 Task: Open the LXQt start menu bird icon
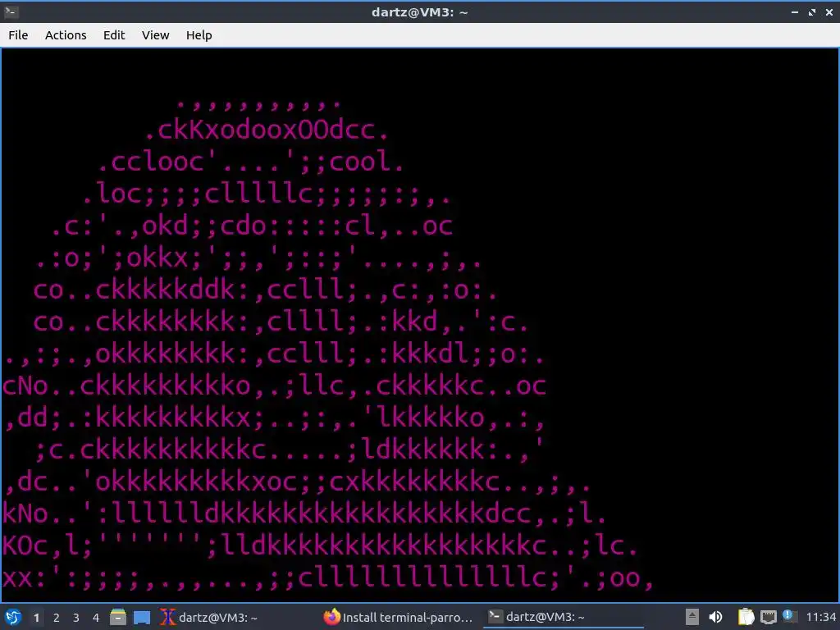click(x=13, y=617)
